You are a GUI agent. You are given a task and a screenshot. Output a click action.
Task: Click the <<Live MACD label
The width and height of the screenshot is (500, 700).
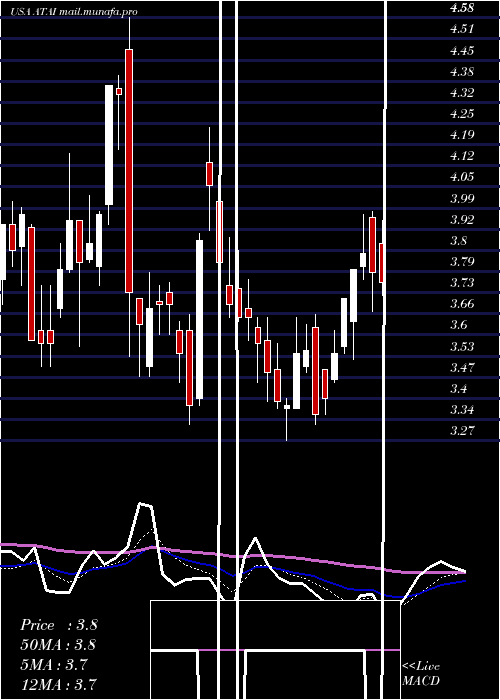click(x=421, y=673)
